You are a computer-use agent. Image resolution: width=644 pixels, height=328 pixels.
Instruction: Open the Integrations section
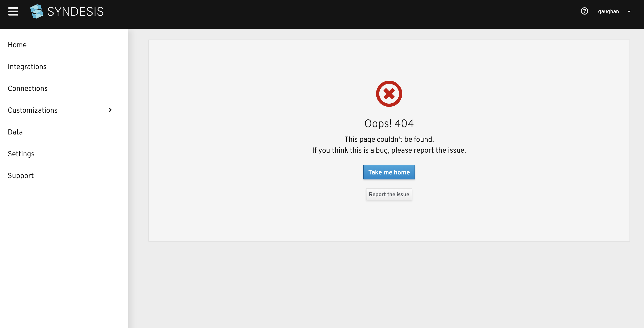pyautogui.click(x=27, y=67)
